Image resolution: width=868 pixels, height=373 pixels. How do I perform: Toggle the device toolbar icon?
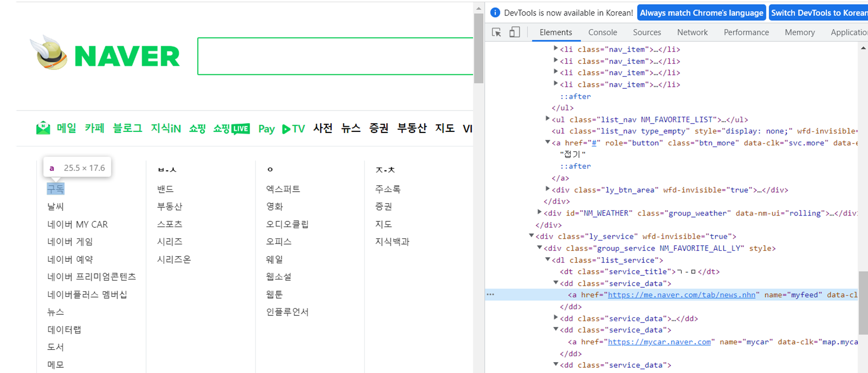click(x=514, y=32)
